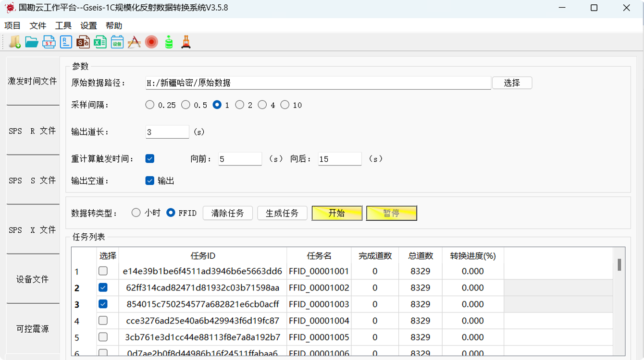The height and width of the screenshot is (360, 644).
Task: Click the brown S file icon
Action: coord(83,42)
